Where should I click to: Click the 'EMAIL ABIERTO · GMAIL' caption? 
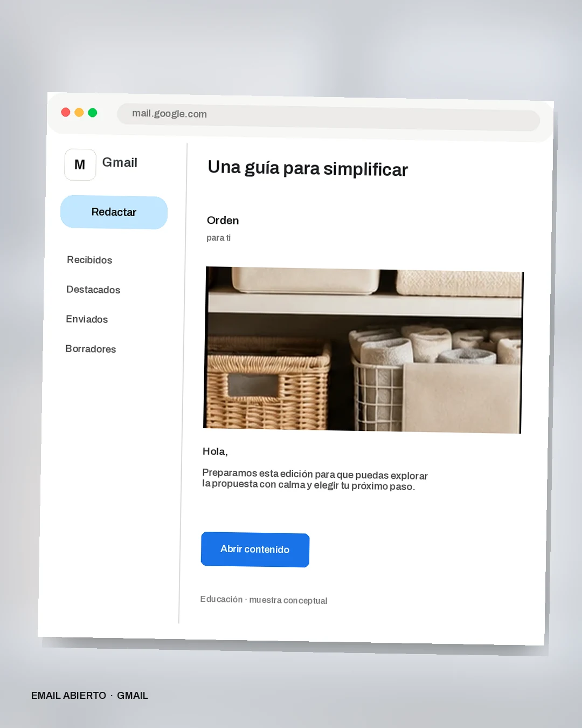tap(89, 696)
